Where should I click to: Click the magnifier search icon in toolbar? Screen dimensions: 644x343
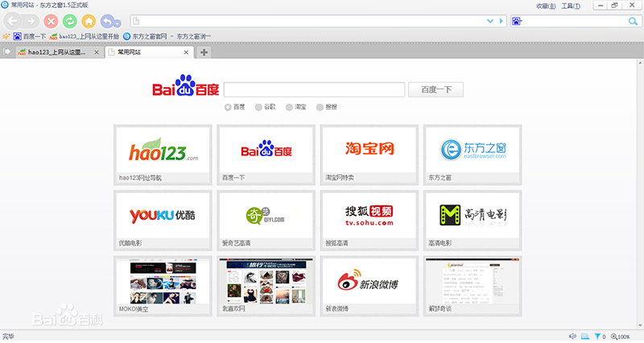click(x=633, y=22)
